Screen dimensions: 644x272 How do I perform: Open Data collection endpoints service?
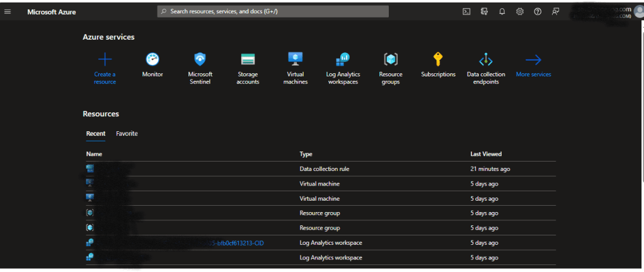(x=486, y=60)
